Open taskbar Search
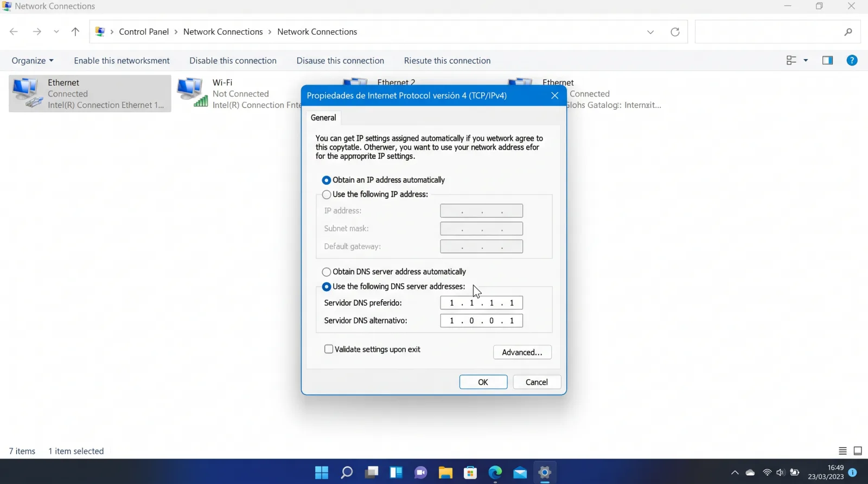This screenshot has width=868, height=484. pos(347,473)
